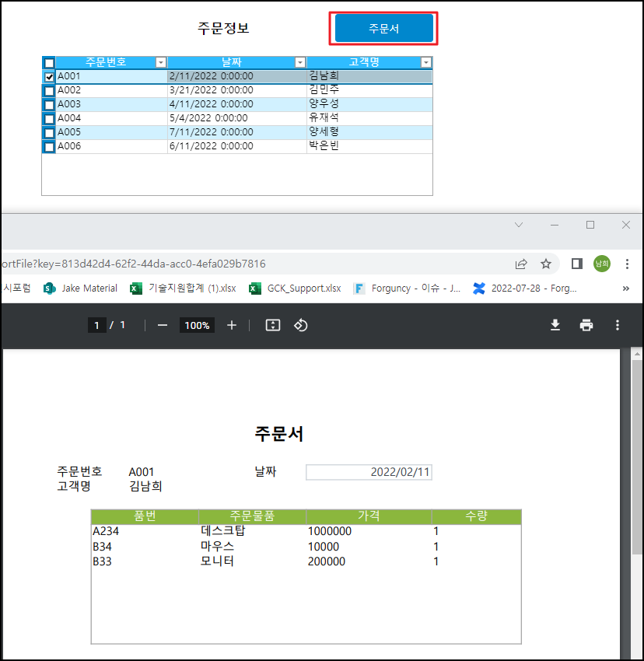644x661 pixels.
Task: Bookmark this page with the star icon
Action: coord(546,264)
